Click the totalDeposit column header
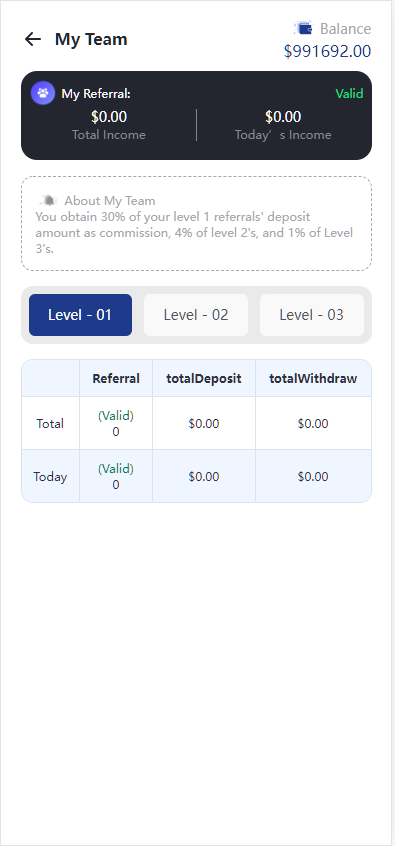395x846 pixels. pos(204,378)
